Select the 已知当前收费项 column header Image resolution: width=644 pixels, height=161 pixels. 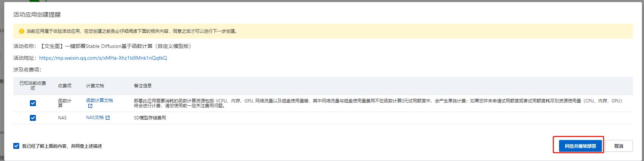click(33, 85)
